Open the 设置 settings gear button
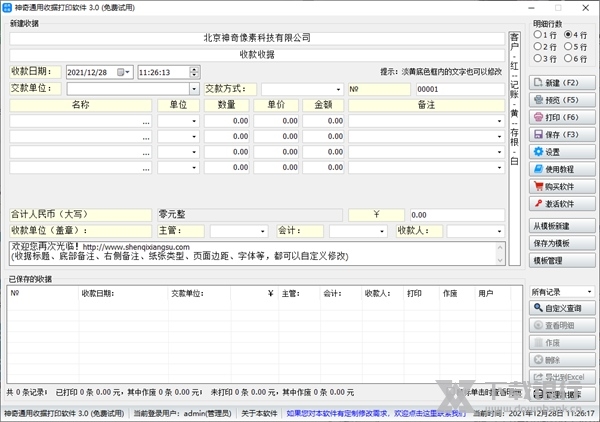Viewport: 600px width, 422px height. (561, 152)
